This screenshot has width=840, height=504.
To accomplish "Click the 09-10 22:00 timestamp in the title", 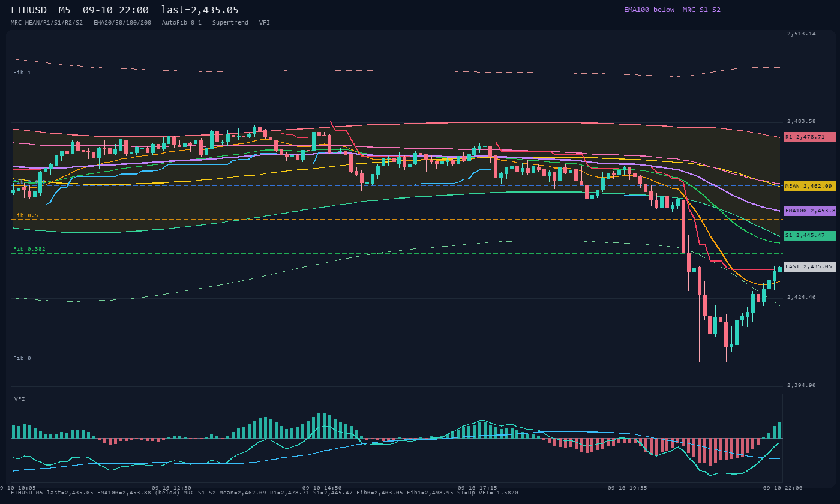I will (x=116, y=10).
